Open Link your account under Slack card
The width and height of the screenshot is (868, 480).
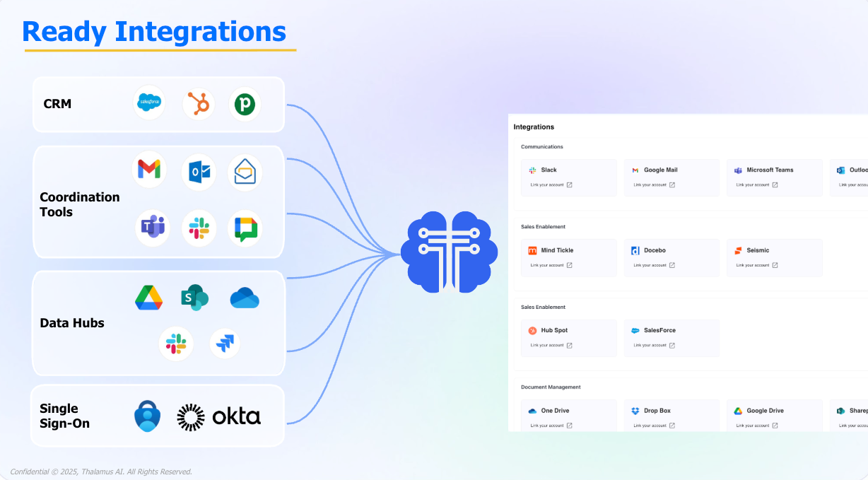coord(551,185)
